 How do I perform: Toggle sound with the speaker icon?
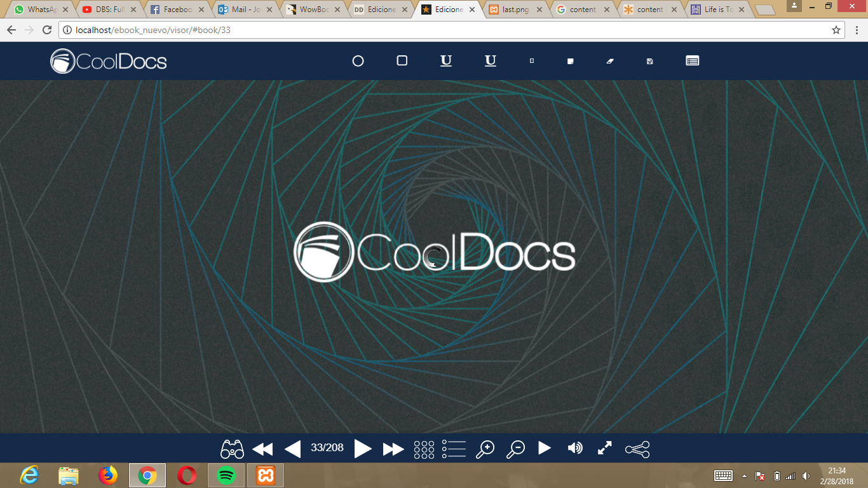tap(575, 448)
